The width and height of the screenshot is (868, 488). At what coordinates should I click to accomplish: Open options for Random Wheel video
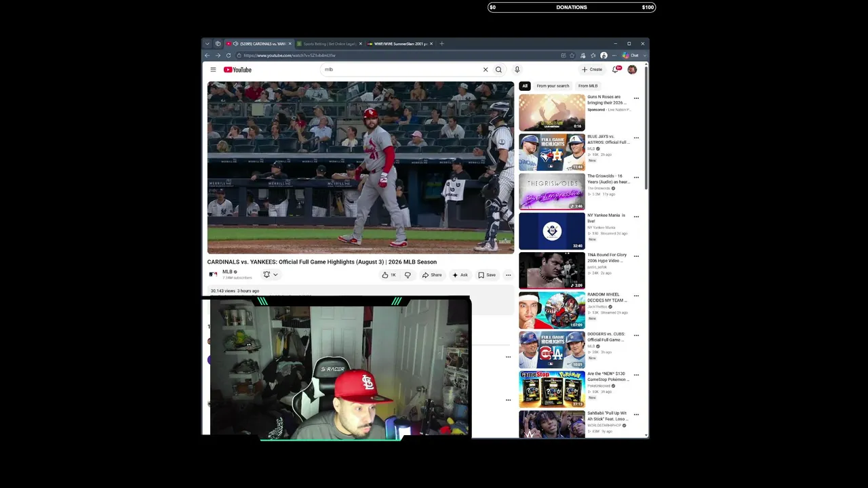(x=636, y=296)
